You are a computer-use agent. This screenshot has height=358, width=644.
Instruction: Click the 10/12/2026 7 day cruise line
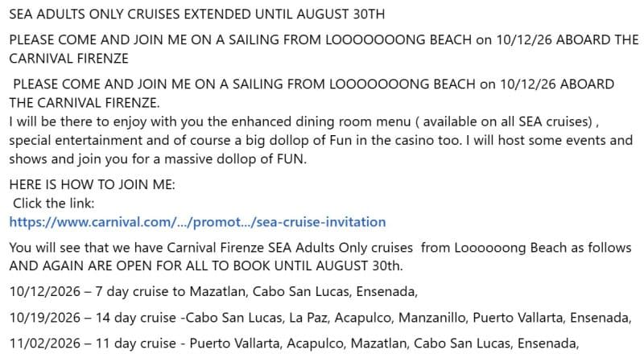pos(213,291)
